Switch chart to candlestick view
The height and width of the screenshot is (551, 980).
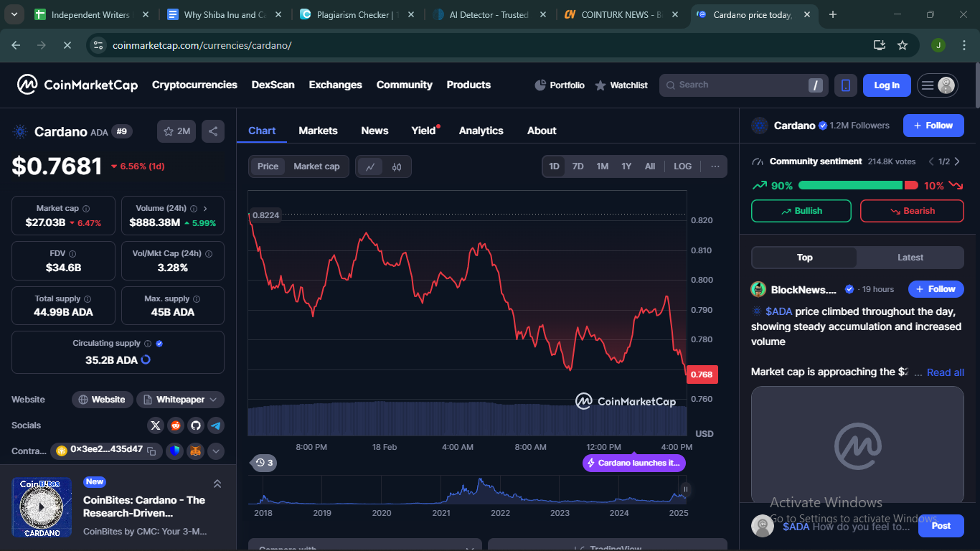coord(397,166)
